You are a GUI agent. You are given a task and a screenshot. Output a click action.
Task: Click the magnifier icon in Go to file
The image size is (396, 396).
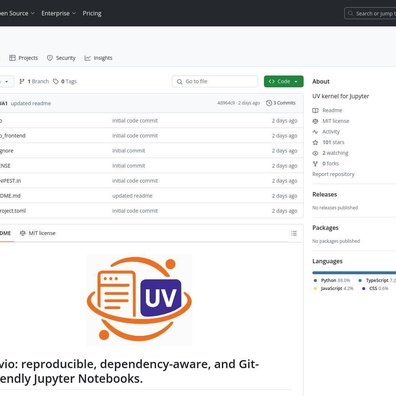180,81
